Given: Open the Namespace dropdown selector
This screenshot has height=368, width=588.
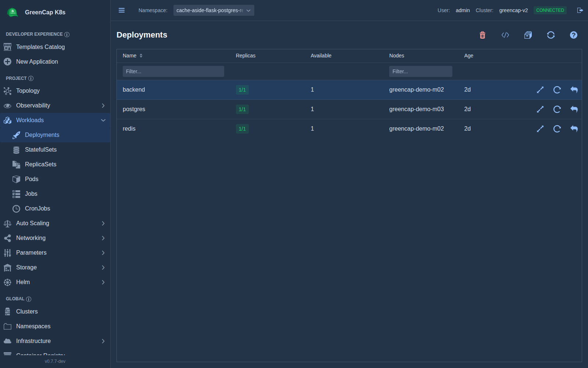Looking at the screenshot, I should tap(214, 10).
